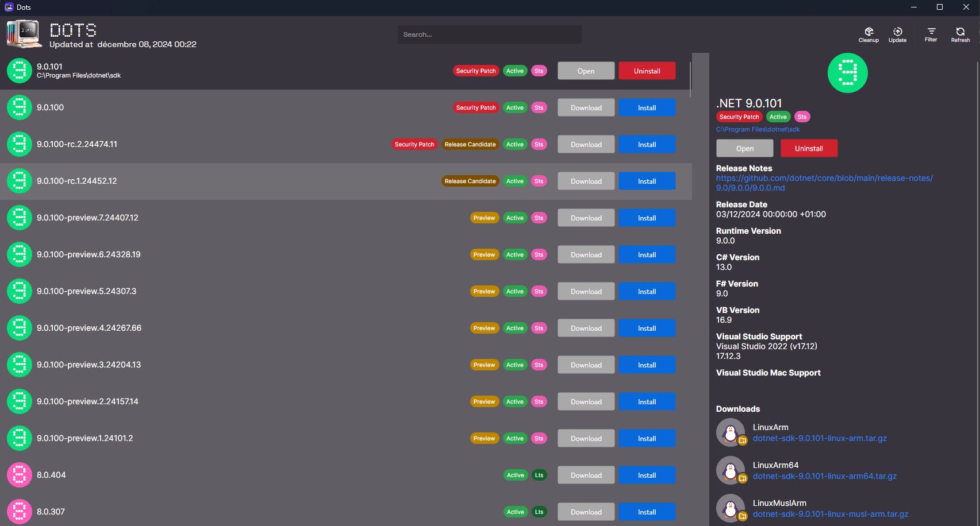Viewport: 980px width, 526px height.
Task: Click the pink 8.0.404 version icon
Action: pos(20,475)
